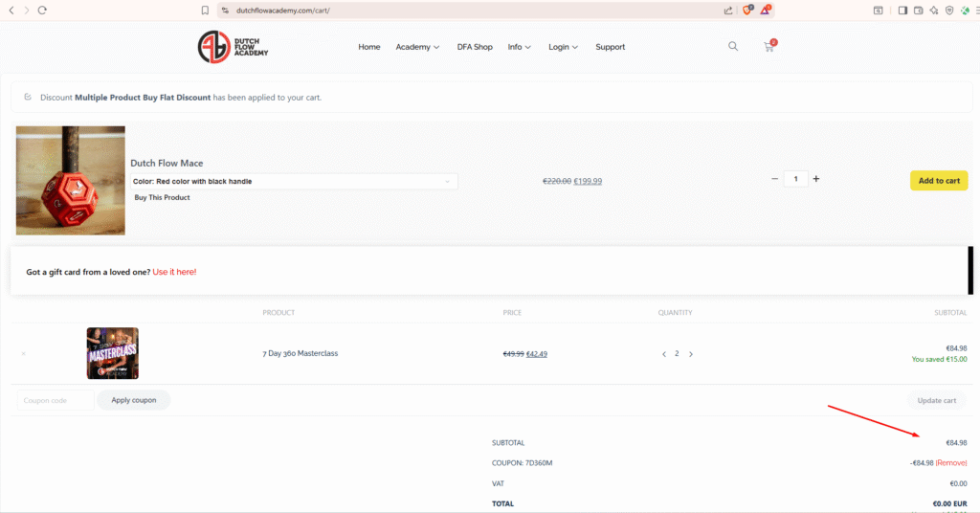Click the red mace product image

(x=71, y=181)
